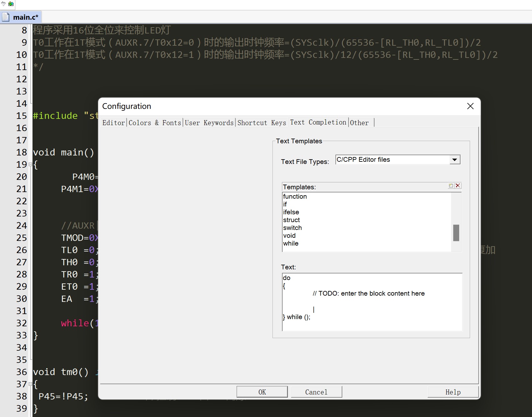Click the comment line 10 about AUXR.7/T0x12=1

coord(265,55)
